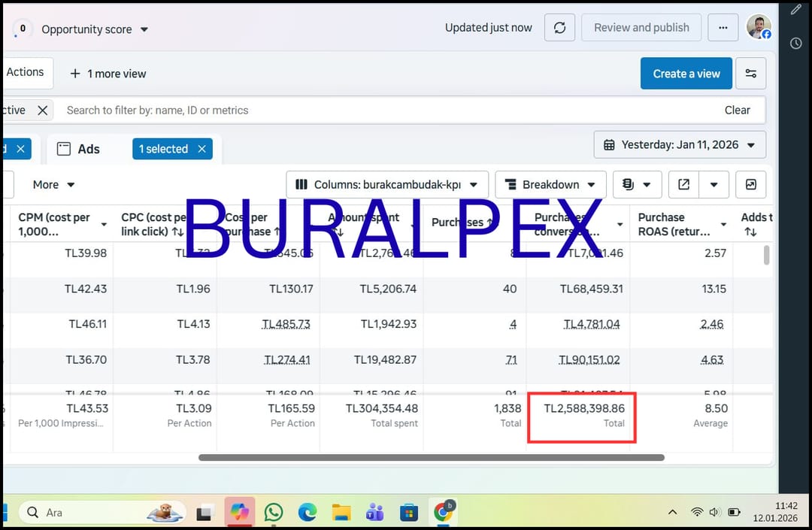The image size is (812, 530).
Task: Open CPM column header options arrow
Action: click(104, 224)
